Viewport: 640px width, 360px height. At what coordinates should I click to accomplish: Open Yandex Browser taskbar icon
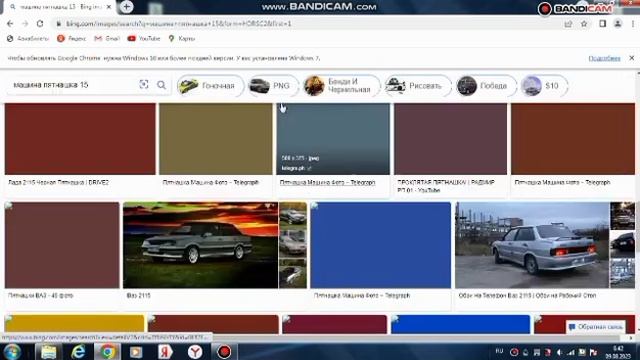pyautogui.click(x=195, y=352)
